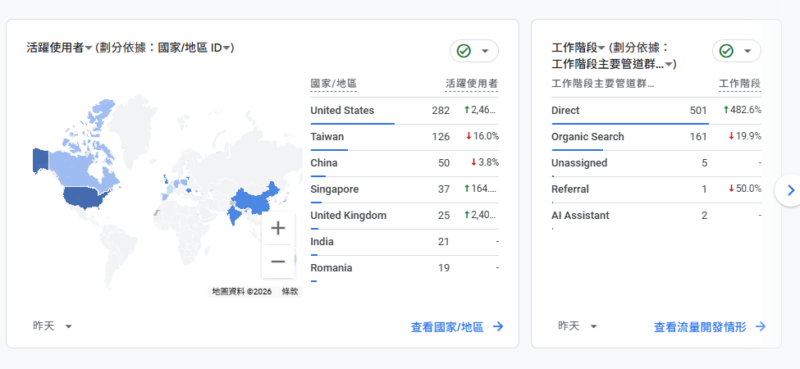The width and height of the screenshot is (800, 369).
Task: Click the 19.9% change for Organic Search
Action: [745, 136]
